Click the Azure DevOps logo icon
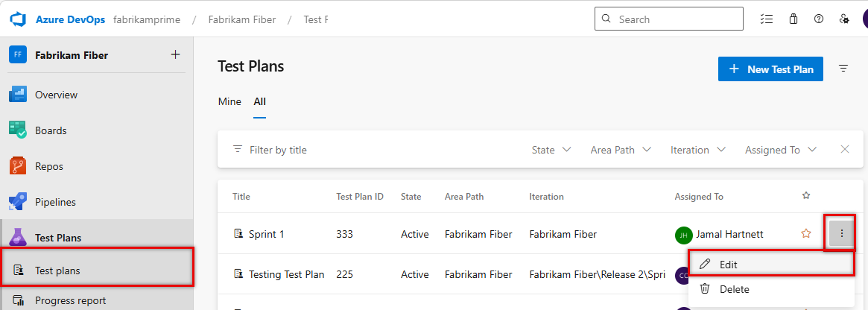Viewport: 868px width, 310px height. click(18, 19)
